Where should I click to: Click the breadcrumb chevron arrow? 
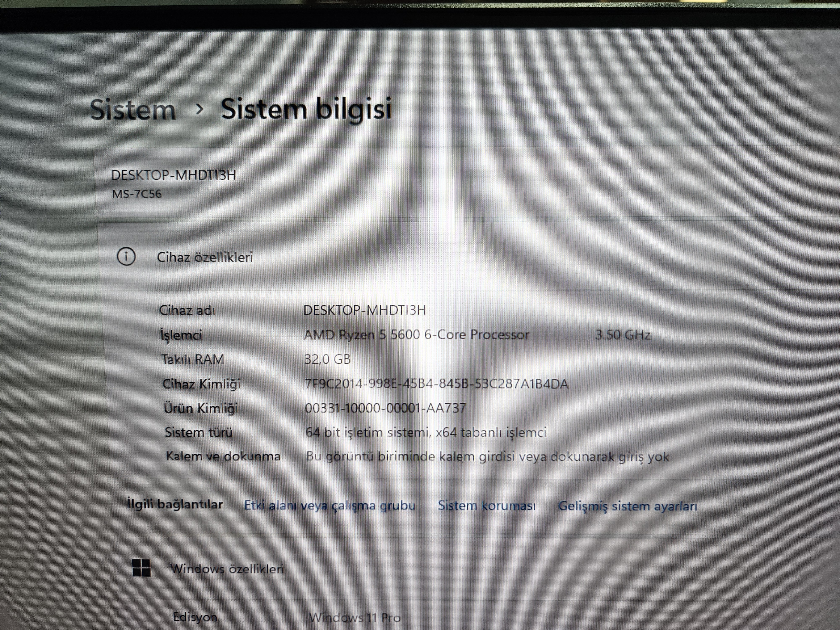pyautogui.click(x=199, y=109)
